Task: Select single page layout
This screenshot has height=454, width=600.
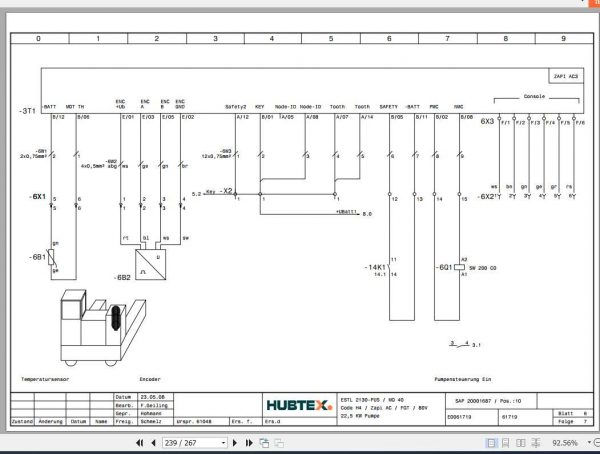Action: (491, 443)
